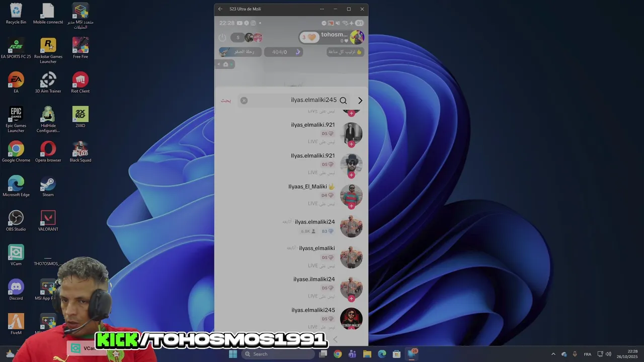Open the viewer count 5 badge

coord(238,38)
